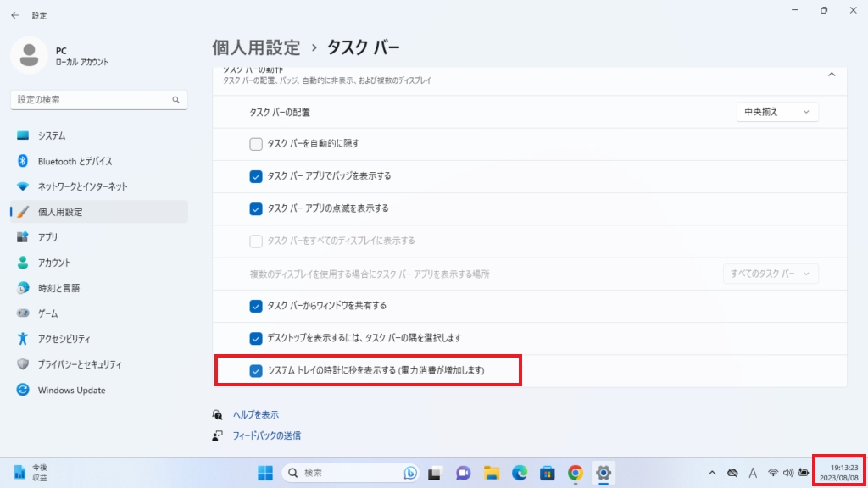Collapse the taskbar behaviors section chevron
This screenshot has height=488, width=868.
coord(831,75)
